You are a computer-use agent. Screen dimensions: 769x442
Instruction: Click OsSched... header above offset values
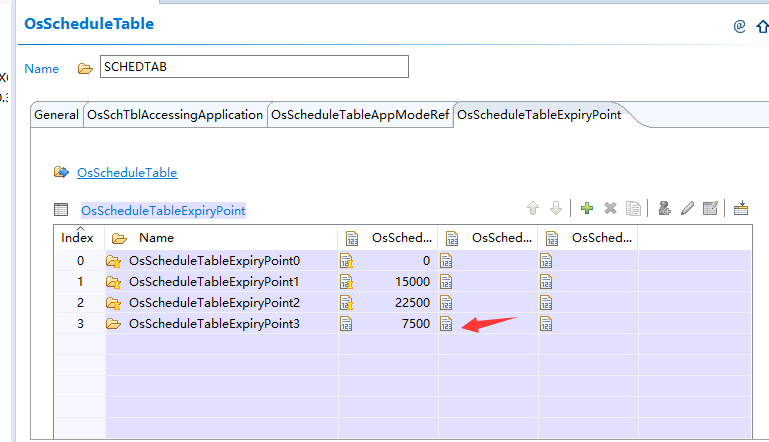pos(388,238)
